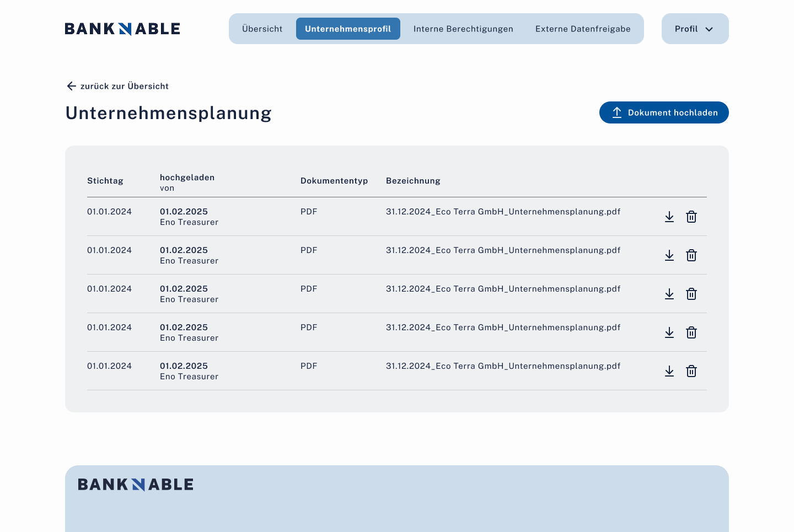Click the trash icon in the second row

[x=691, y=255]
